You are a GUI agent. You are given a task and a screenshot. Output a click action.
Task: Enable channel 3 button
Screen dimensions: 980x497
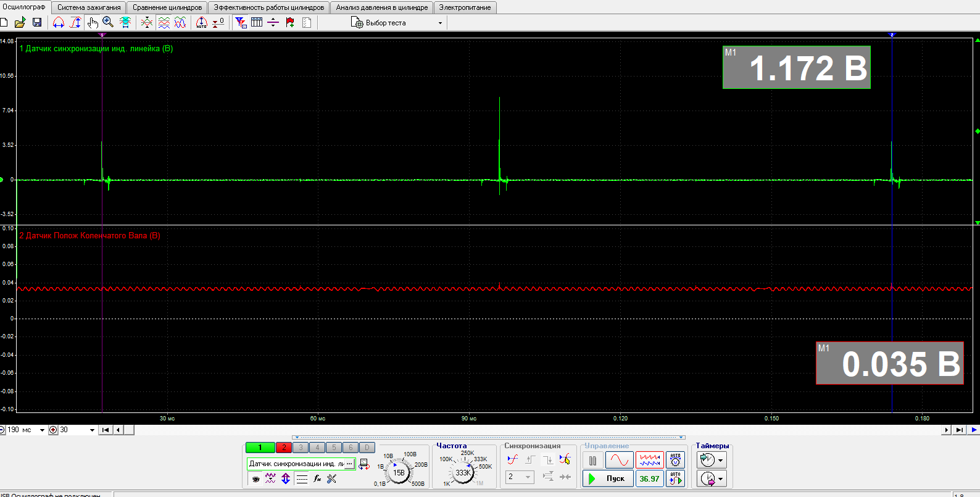coord(301,448)
